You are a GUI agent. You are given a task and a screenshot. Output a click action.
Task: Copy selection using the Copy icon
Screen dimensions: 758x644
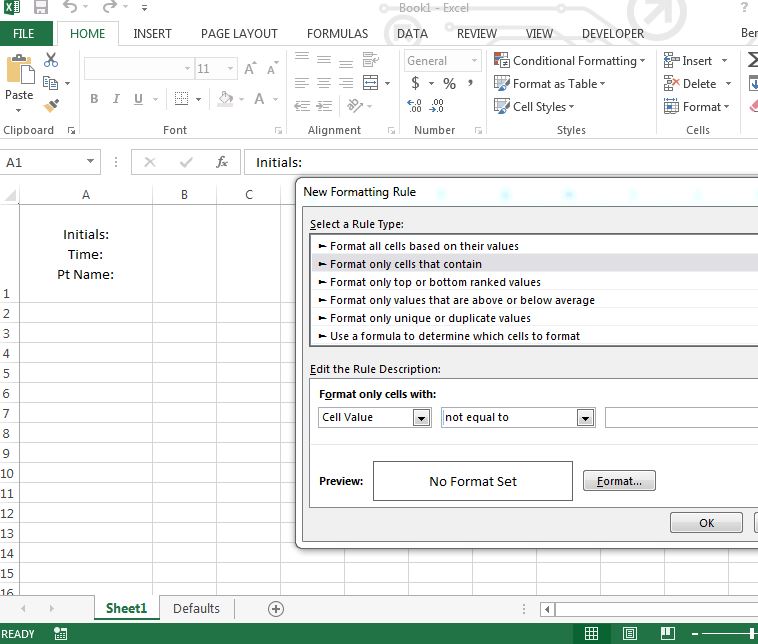[x=50, y=83]
